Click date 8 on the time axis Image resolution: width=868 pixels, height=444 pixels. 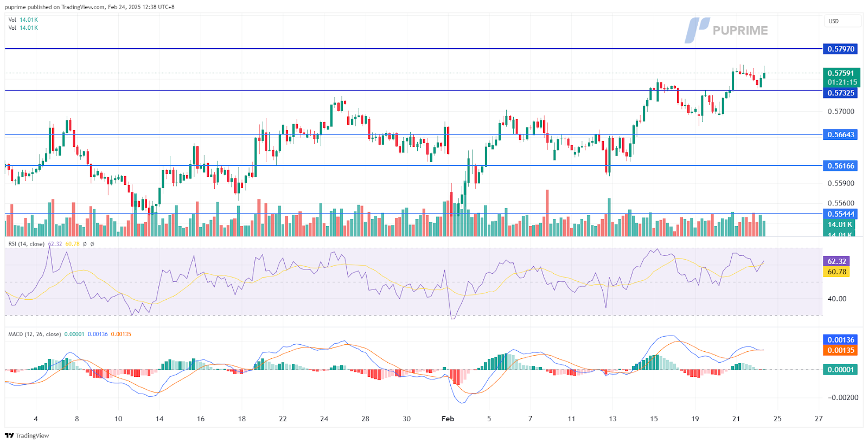click(77, 419)
